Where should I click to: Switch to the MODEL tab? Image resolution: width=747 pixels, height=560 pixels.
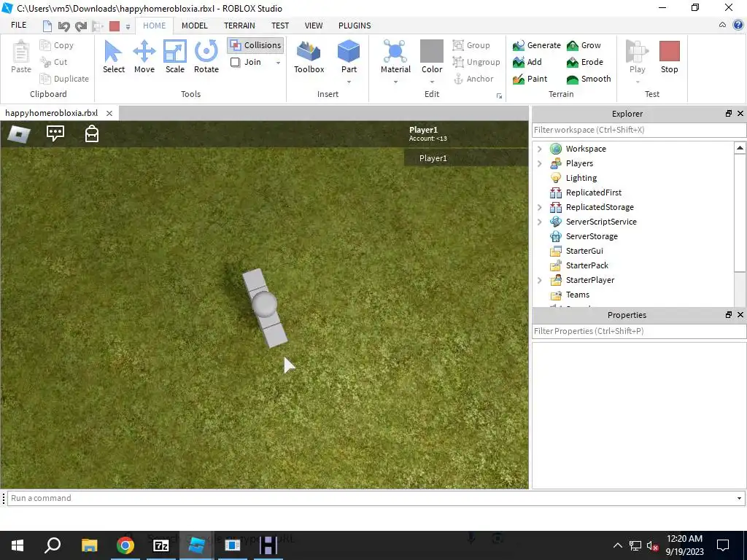point(194,26)
